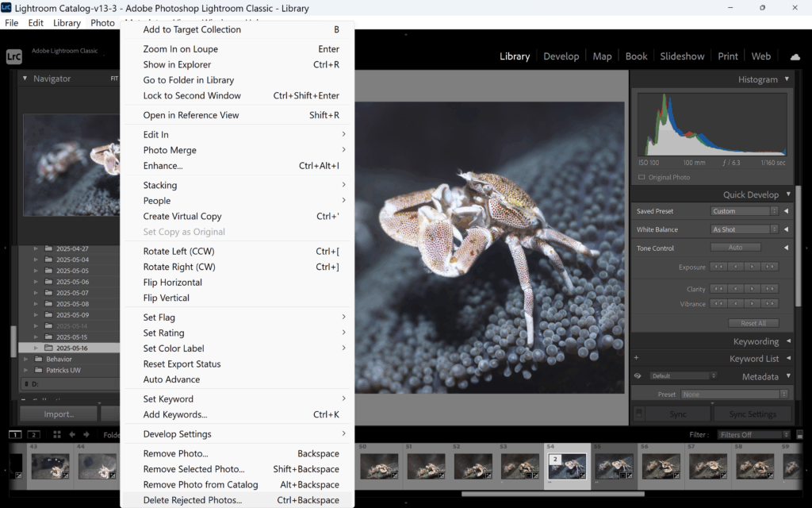Click the filmstrip horizontal scrollbar

(553, 494)
